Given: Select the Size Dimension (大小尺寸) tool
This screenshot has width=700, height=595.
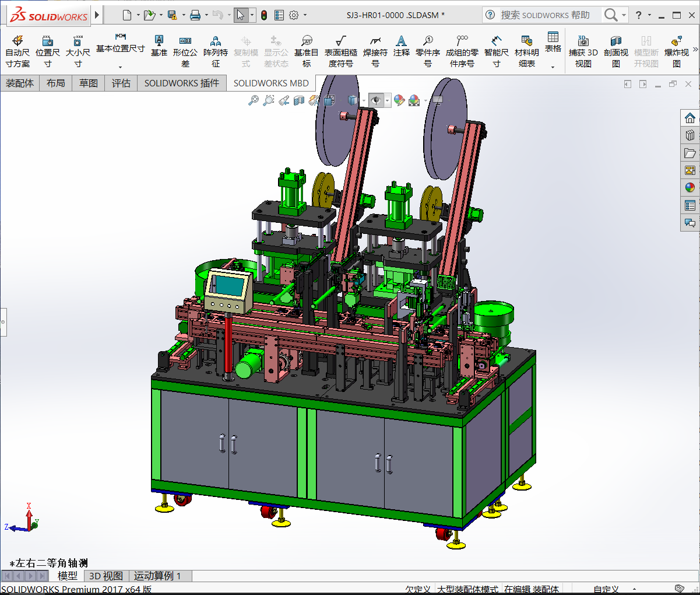Looking at the screenshot, I should click(x=78, y=51).
